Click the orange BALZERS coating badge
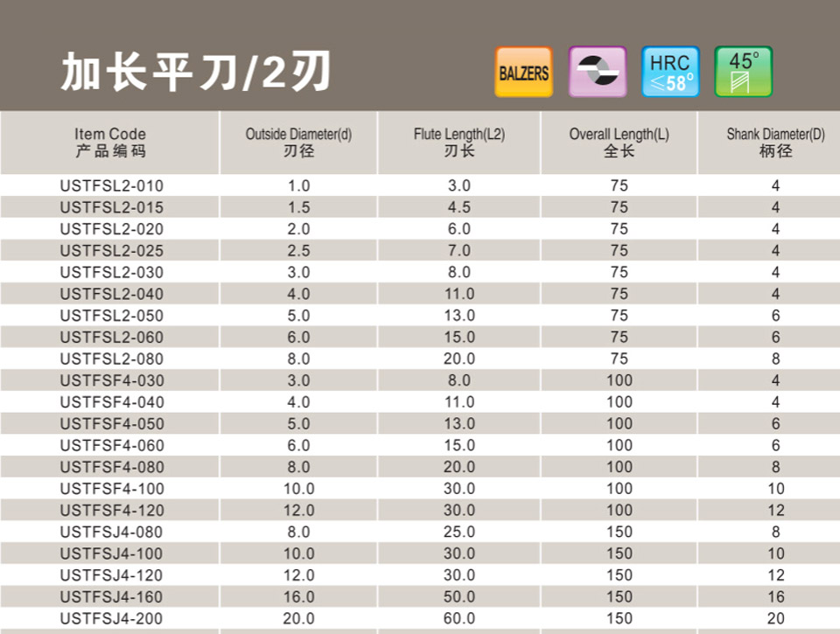Screen dimensions: 840x634 coord(523,72)
